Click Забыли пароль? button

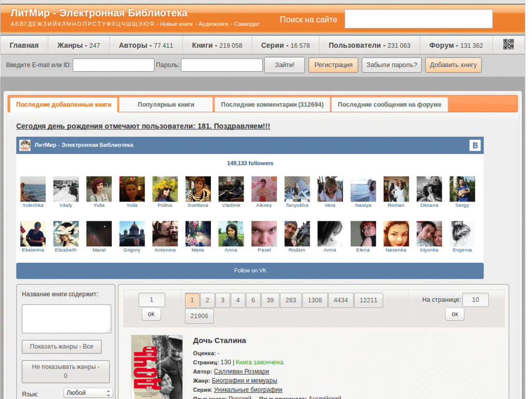click(x=392, y=65)
